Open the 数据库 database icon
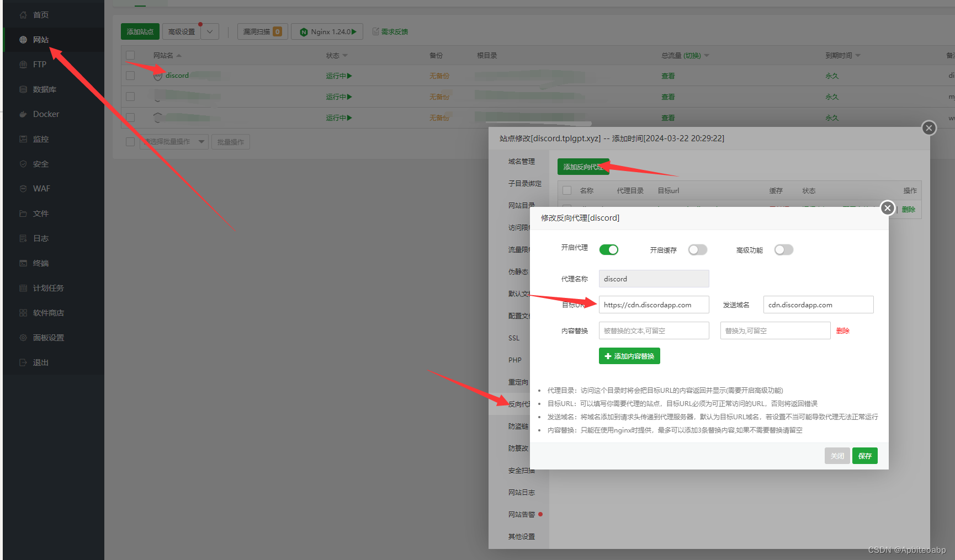This screenshot has height=560, width=955. 23,89
